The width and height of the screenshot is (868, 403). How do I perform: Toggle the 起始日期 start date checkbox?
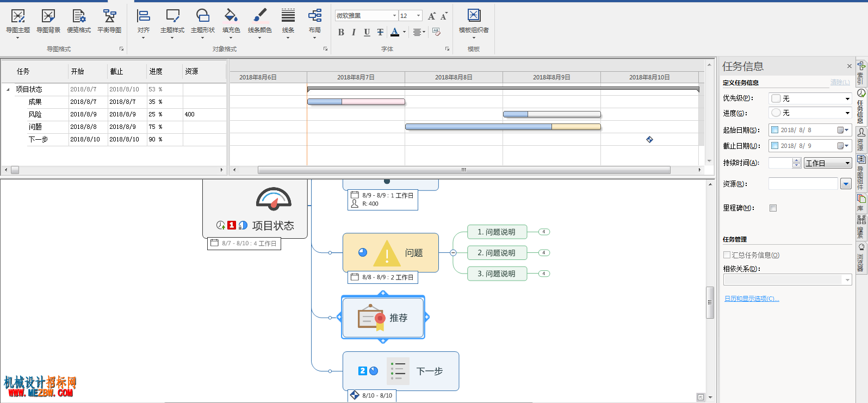tap(775, 130)
